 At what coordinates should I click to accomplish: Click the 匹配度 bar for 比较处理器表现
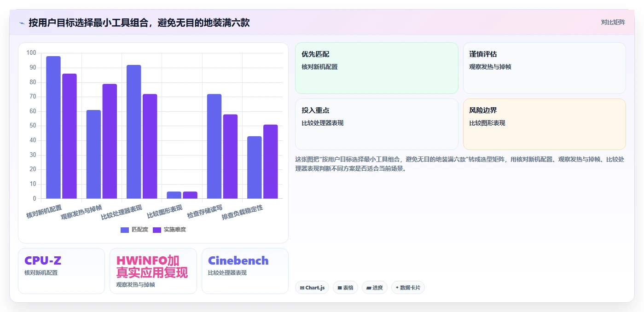134,132
